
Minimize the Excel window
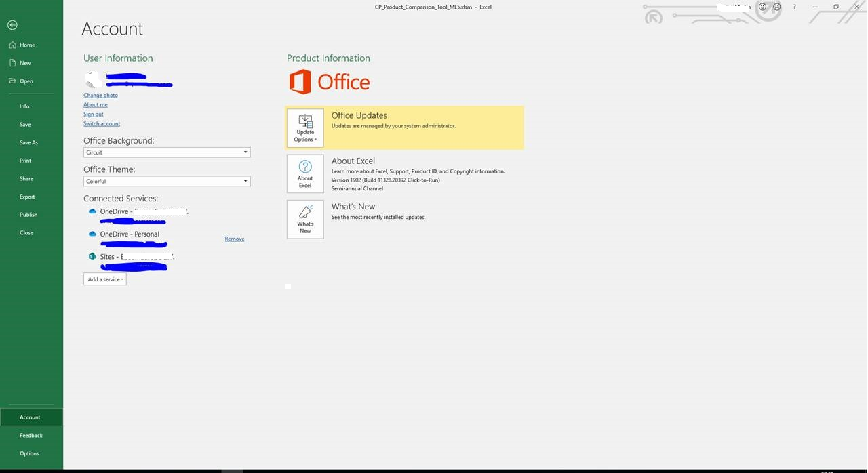(815, 7)
